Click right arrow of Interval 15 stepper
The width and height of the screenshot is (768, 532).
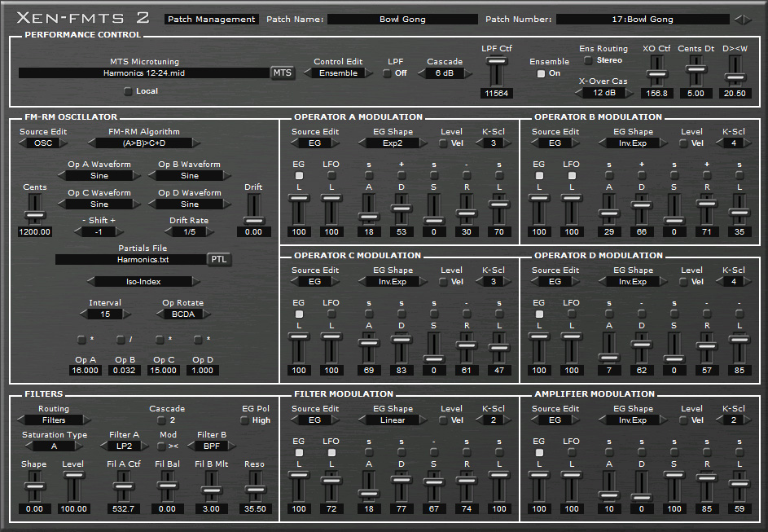coord(127,314)
